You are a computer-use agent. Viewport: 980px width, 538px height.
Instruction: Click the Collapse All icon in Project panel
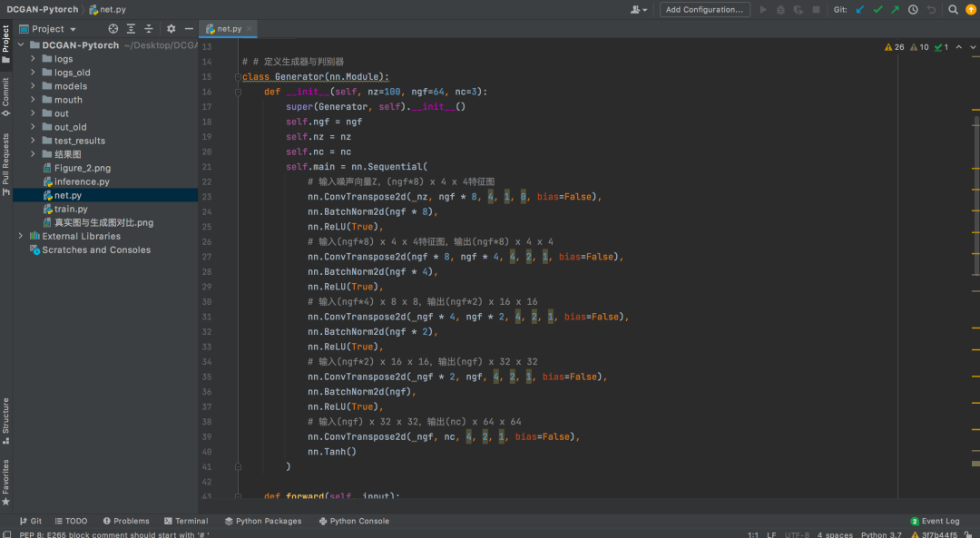click(x=149, y=29)
